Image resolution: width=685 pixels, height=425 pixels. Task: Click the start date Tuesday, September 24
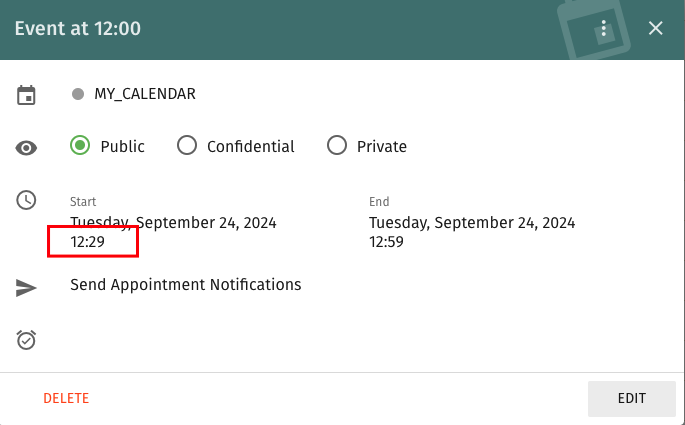173,222
